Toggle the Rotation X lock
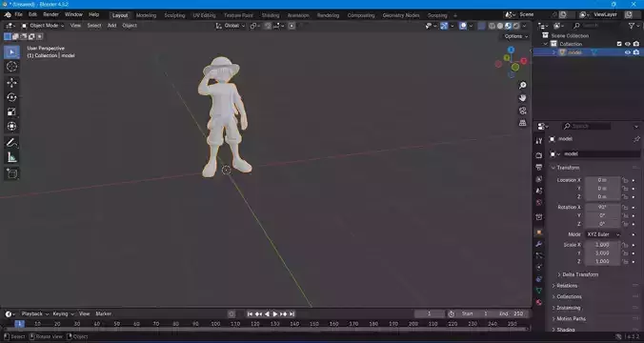644x343 pixels. click(x=625, y=208)
